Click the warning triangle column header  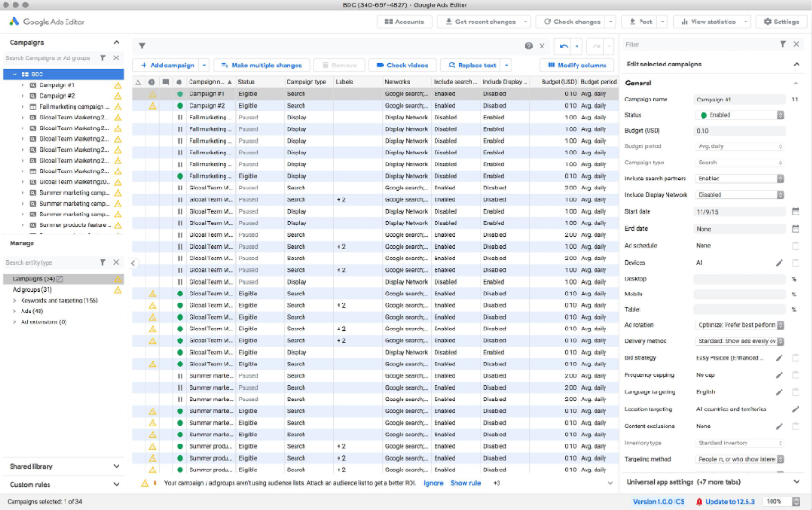pyautogui.click(x=138, y=82)
